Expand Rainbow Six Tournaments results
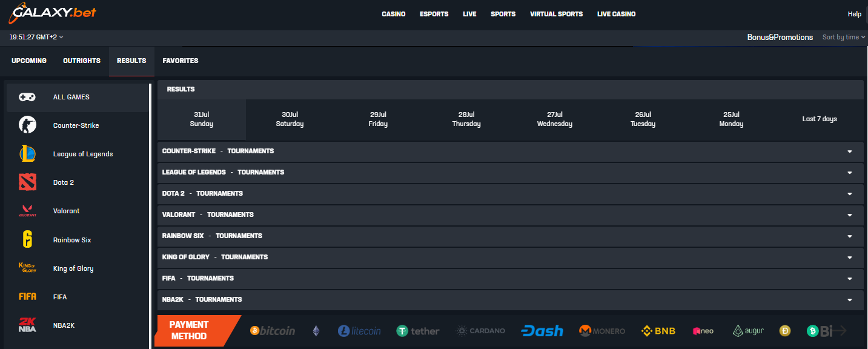Screen dimensions: 868x349 (x=510, y=236)
